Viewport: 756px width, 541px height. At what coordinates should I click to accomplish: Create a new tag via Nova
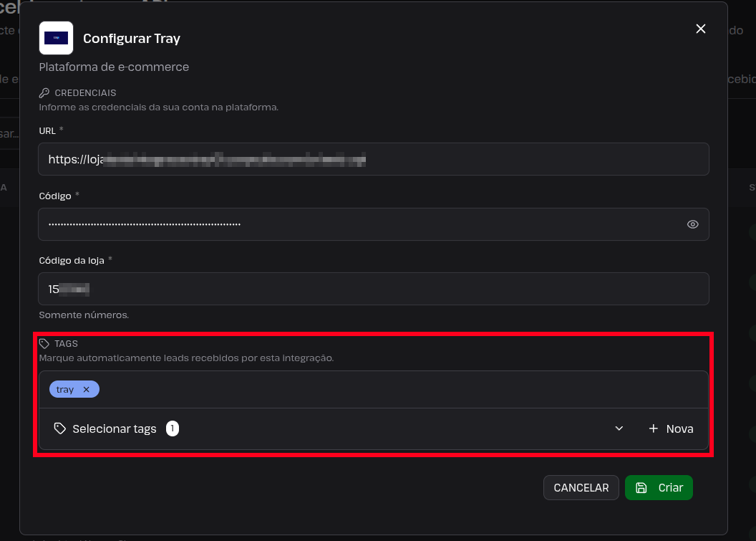[x=671, y=429]
